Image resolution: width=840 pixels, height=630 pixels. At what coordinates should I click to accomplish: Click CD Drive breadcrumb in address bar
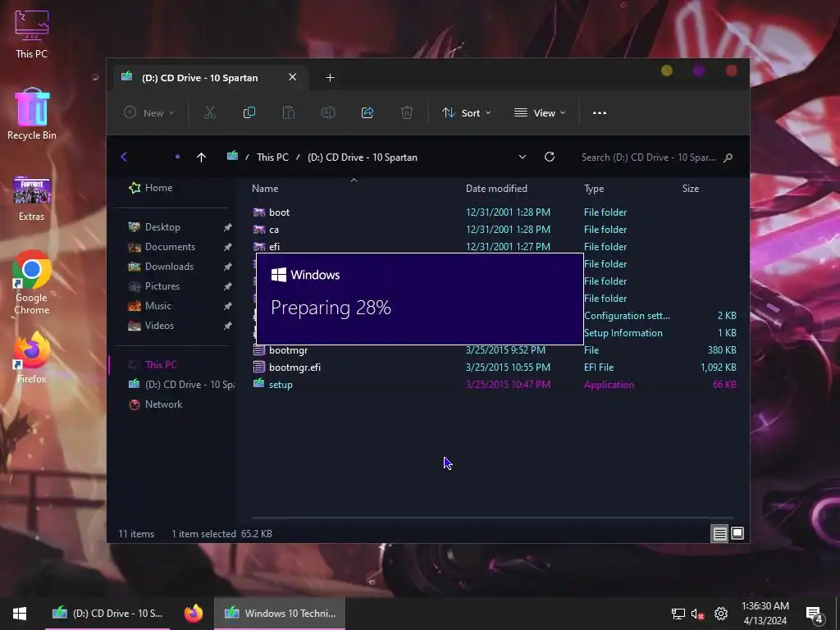(362, 157)
